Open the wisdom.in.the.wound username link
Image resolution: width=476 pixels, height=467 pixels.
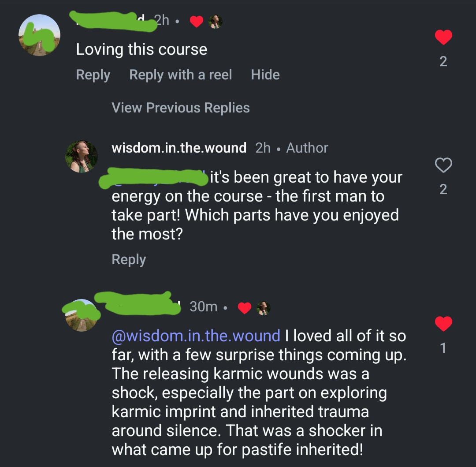click(179, 148)
